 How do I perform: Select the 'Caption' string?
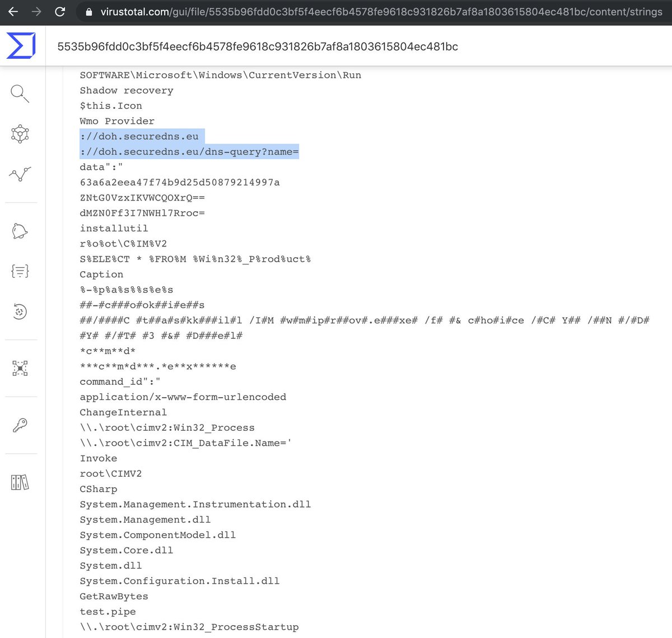pyautogui.click(x=101, y=274)
